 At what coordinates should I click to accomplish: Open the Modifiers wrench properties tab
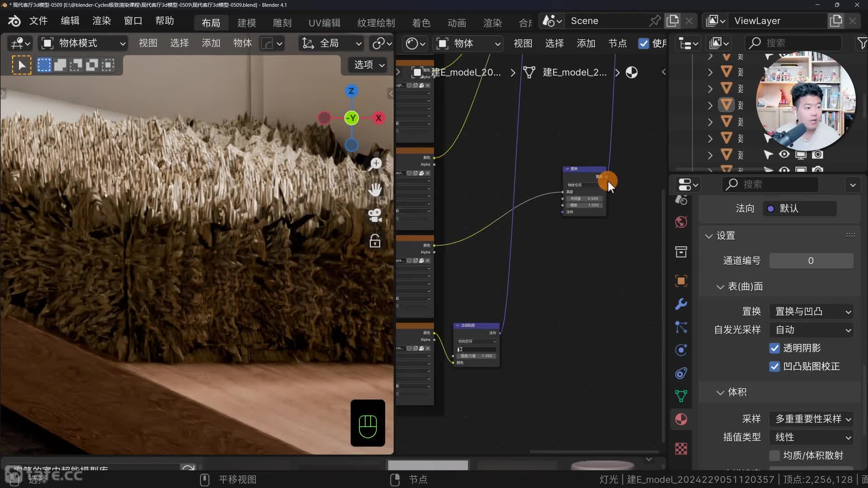(x=681, y=304)
